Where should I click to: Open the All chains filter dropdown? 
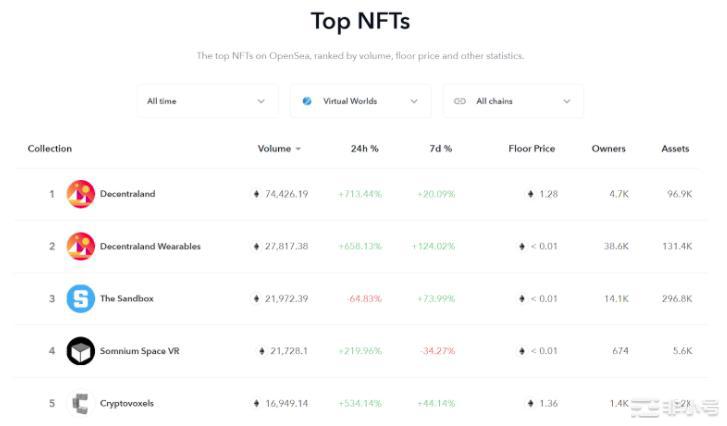(x=513, y=101)
